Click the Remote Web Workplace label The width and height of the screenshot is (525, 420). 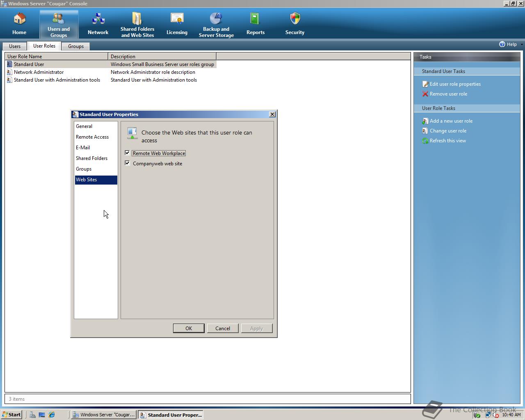(x=159, y=153)
